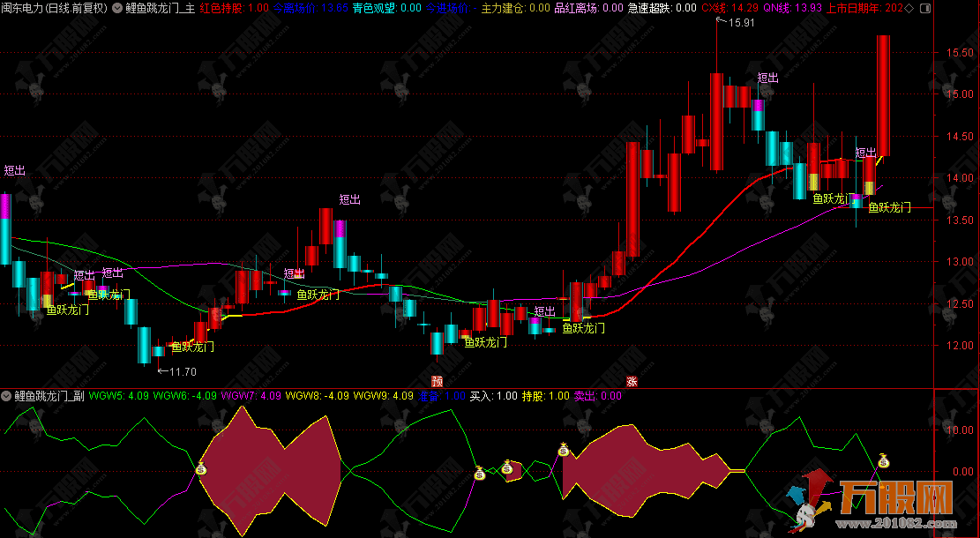
Task: Select the 闽东电力(日线.前复权) stock title
Action: (x=54, y=8)
